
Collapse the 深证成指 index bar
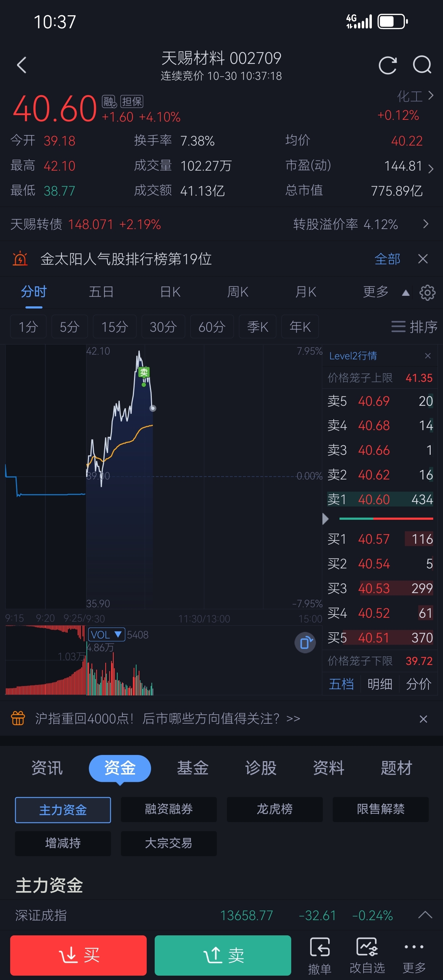(425, 915)
